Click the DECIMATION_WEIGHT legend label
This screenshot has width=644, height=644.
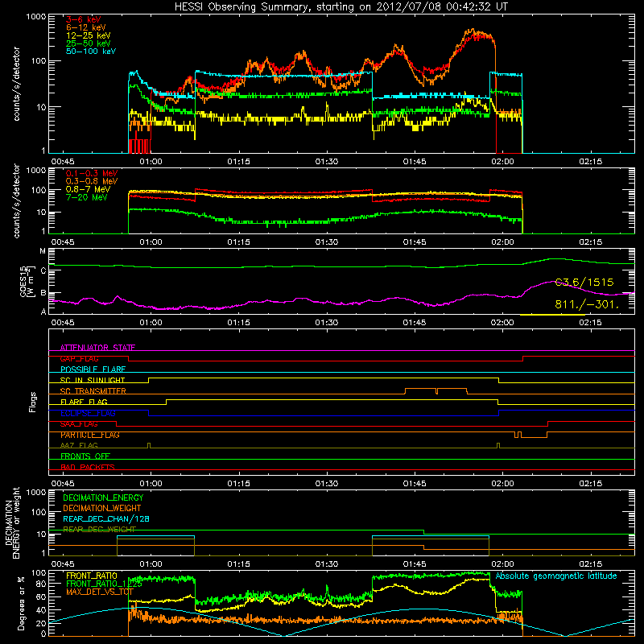coord(102,508)
